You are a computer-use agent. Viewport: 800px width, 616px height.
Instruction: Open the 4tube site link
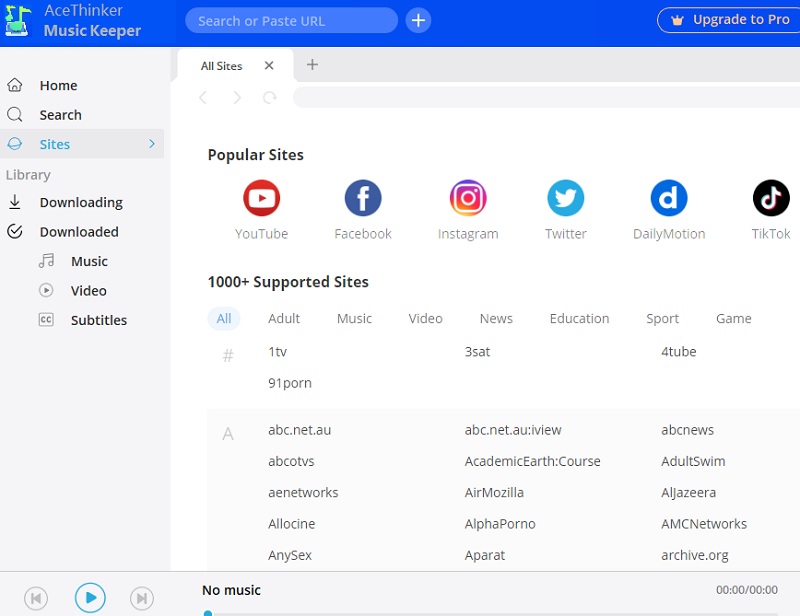click(x=679, y=352)
